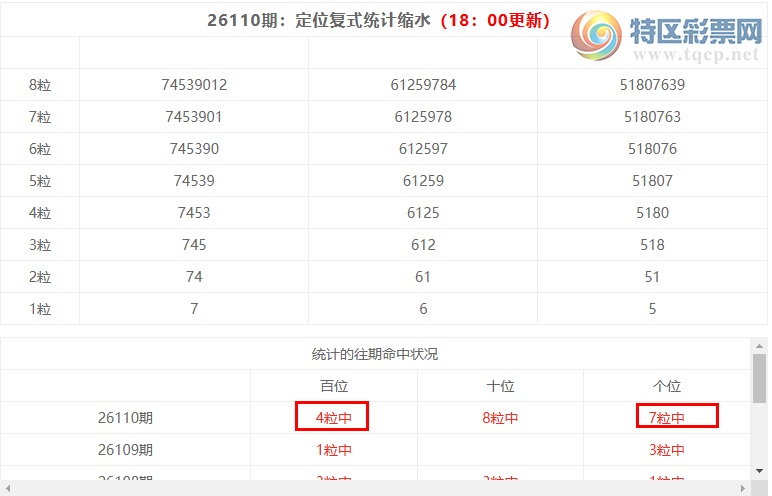Click the 1粒 value 7
The image size is (772, 496).
pyautogui.click(x=194, y=309)
